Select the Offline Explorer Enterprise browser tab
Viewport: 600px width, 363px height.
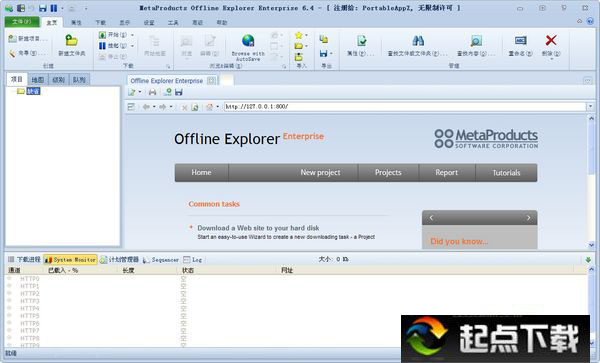click(171, 81)
